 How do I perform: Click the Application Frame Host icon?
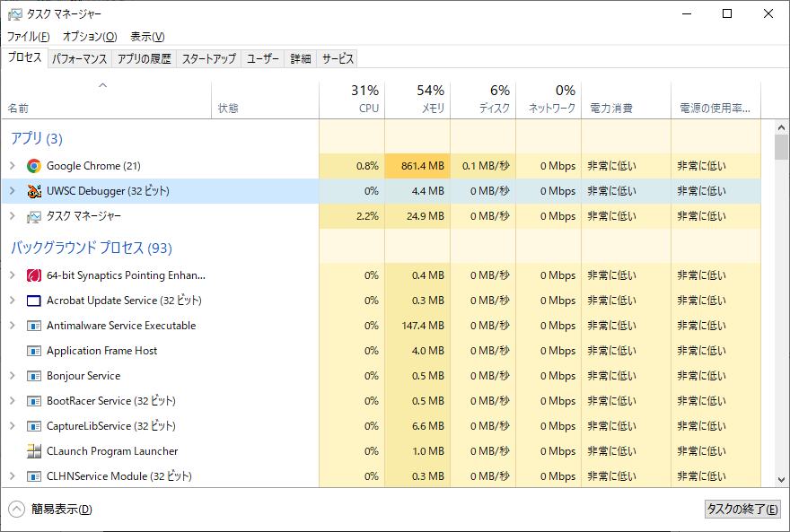click(x=34, y=351)
